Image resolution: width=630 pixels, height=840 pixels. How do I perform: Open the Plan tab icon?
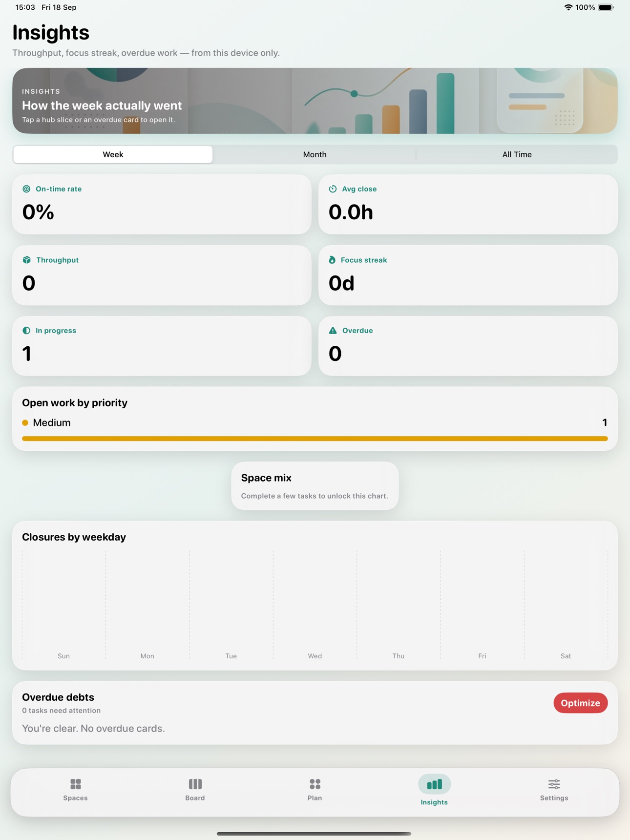point(315,784)
